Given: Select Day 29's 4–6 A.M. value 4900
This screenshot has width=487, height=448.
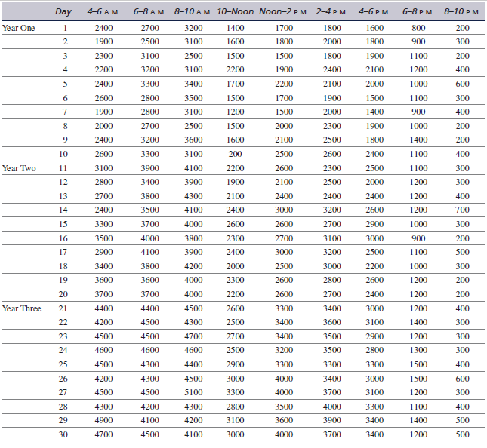Looking at the screenshot, I should click(103, 420).
